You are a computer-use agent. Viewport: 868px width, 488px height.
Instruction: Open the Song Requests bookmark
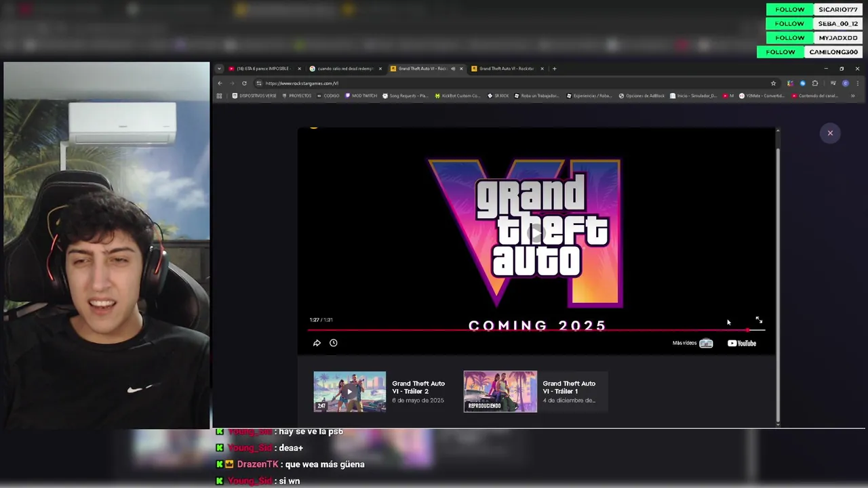[x=405, y=96]
